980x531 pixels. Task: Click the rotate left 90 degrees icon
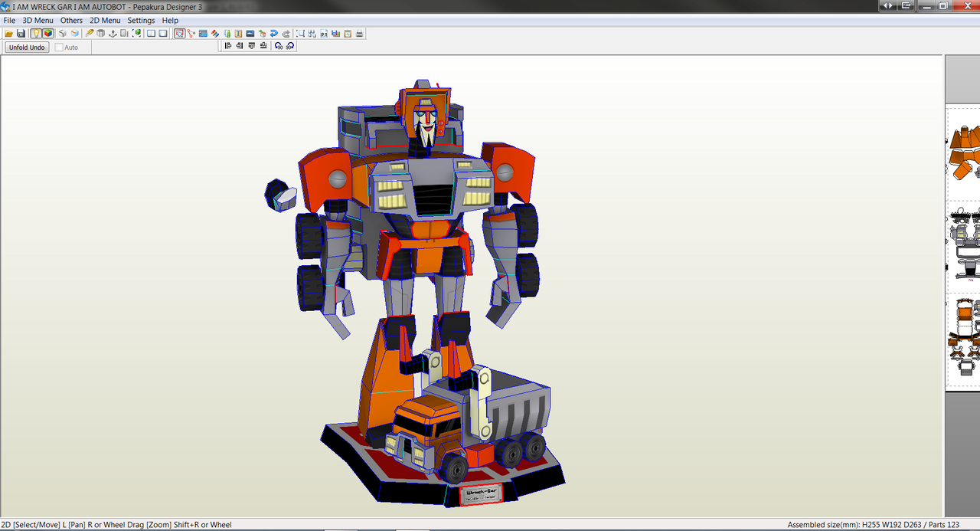[x=278, y=45]
